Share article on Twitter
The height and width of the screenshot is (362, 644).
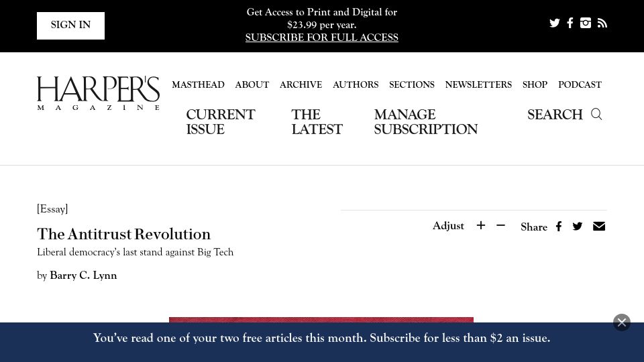pyautogui.click(x=578, y=227)
